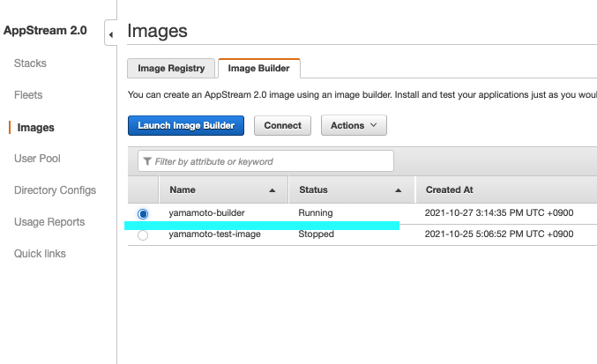Focus the Filter by attribute or keyword field
The image size is (597, 364).
tap(265, 161)
